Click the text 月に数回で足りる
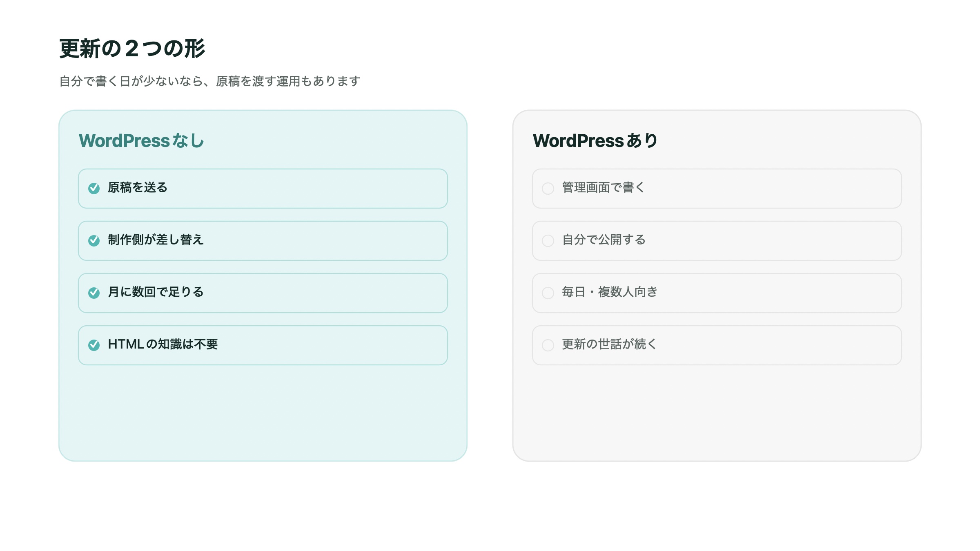The height and width of the screenshot is (551, 980). click(156, 292)
